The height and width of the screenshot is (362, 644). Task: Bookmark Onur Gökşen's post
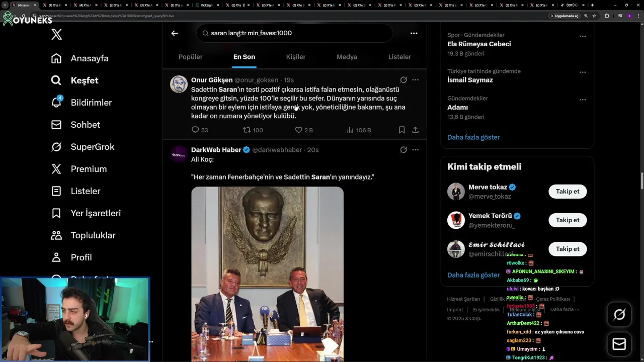(x=401, y=130)
